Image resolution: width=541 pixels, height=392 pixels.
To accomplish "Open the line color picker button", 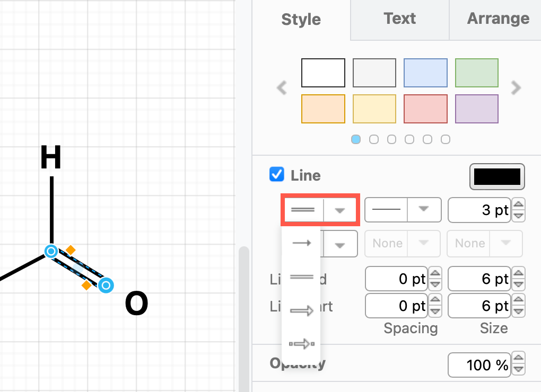I will coord(496,176).
